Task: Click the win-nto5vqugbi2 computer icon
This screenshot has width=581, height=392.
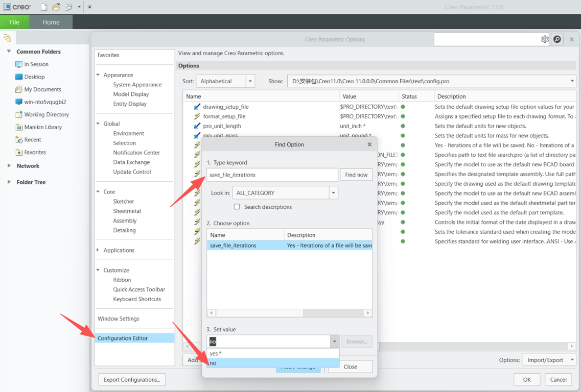Action: click(x=18, y=102)
